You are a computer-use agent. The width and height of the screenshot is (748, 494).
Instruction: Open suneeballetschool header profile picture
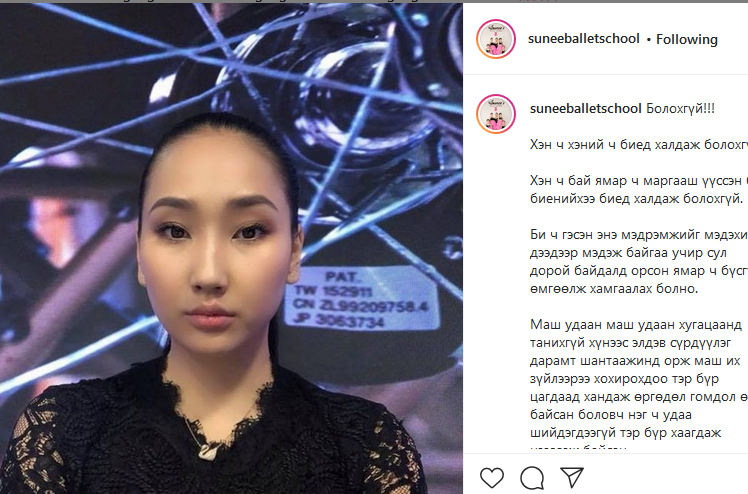pyautogui.click(x=496, y=39)
